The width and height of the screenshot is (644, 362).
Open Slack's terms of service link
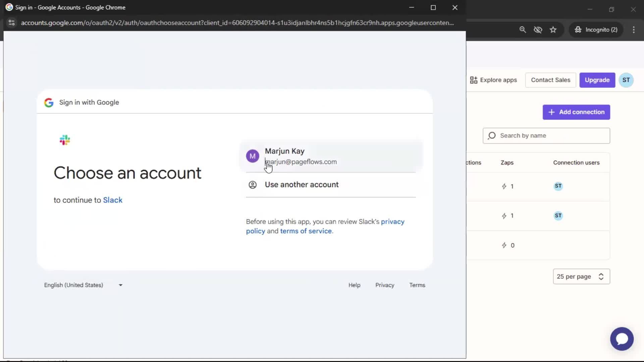pyautogui.click(x=306, y=231)
